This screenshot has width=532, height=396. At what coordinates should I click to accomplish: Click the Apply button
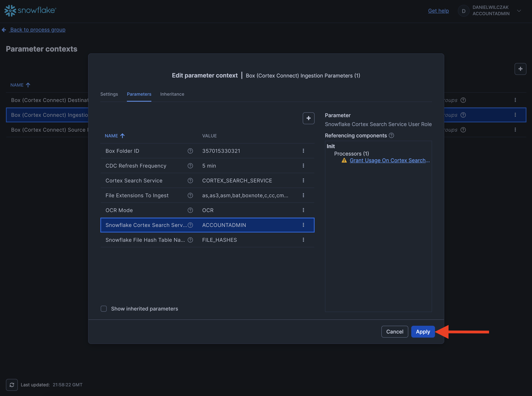pos(423,332)
